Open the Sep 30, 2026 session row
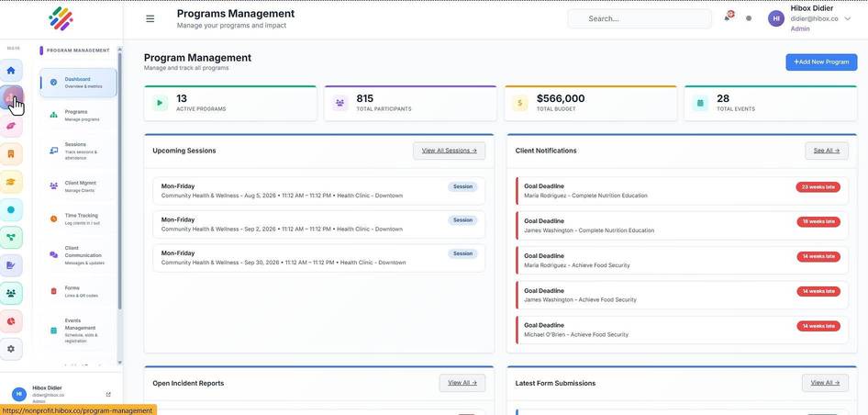Viewport: 868px width, 415px height. pos(319,258)
